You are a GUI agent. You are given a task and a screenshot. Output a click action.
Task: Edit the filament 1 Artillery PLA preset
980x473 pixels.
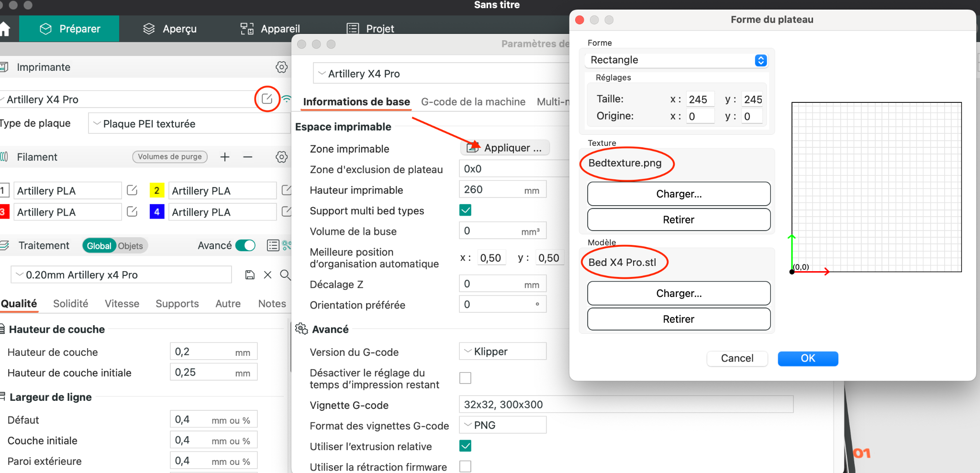132,190
